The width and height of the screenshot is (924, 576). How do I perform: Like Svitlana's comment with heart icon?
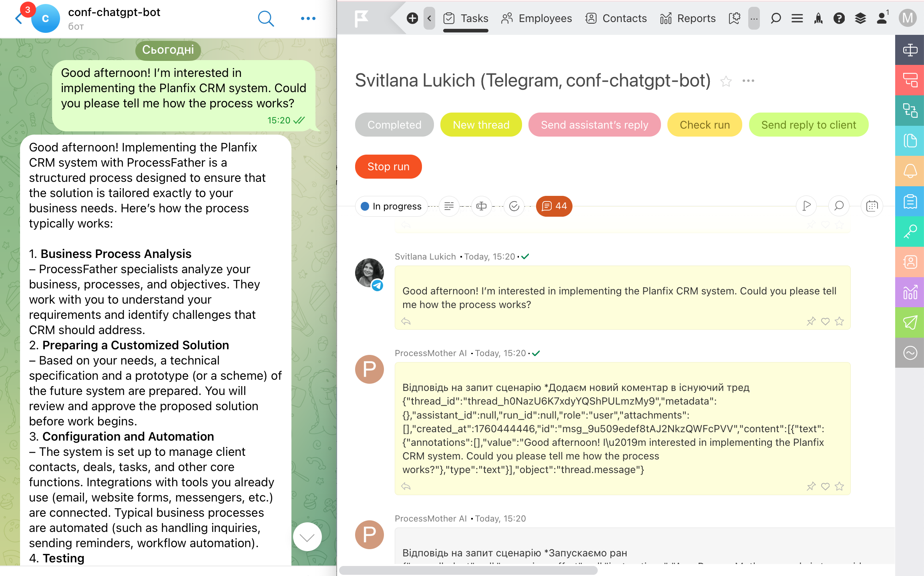[825, 321]
